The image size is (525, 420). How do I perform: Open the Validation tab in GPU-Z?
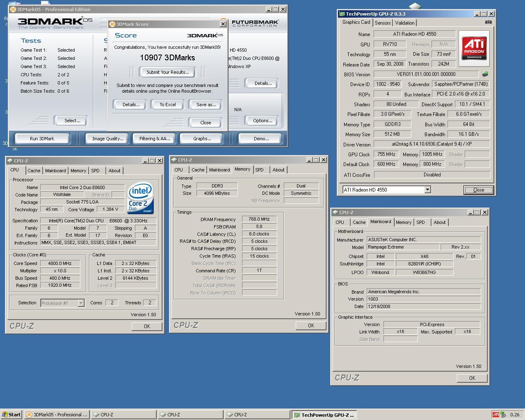pos(405,23)
